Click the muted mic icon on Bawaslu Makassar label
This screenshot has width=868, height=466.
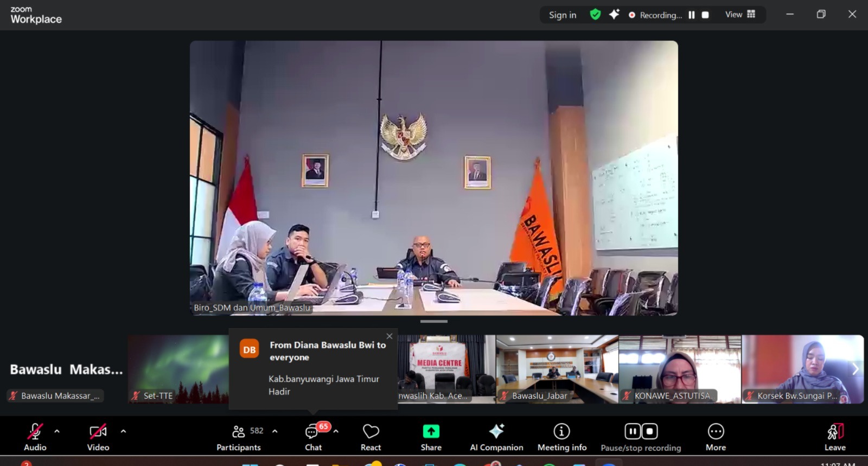point(14,396)
